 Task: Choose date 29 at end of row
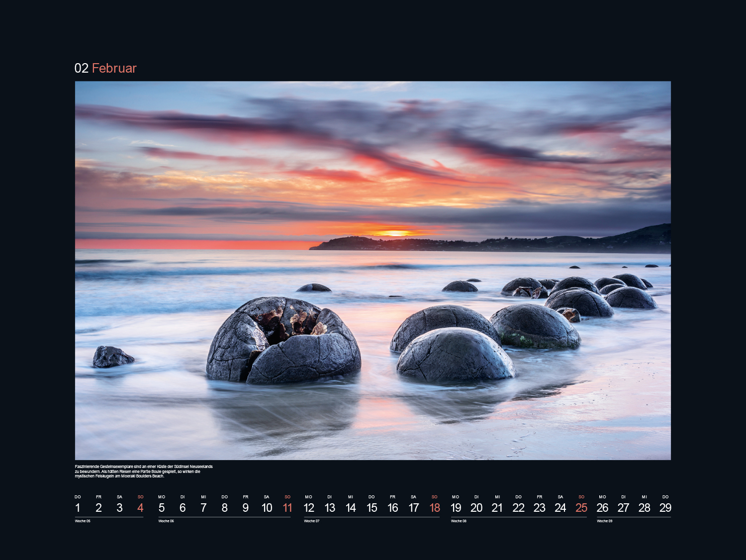[665, 508]
